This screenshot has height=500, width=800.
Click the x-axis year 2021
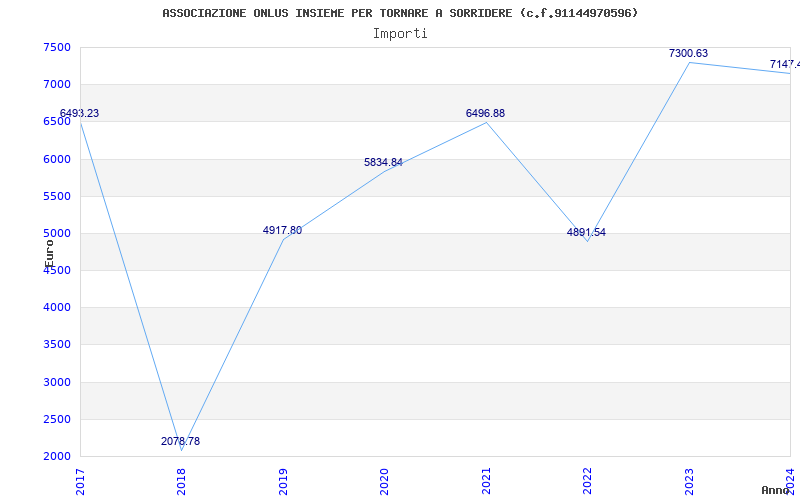486,481
